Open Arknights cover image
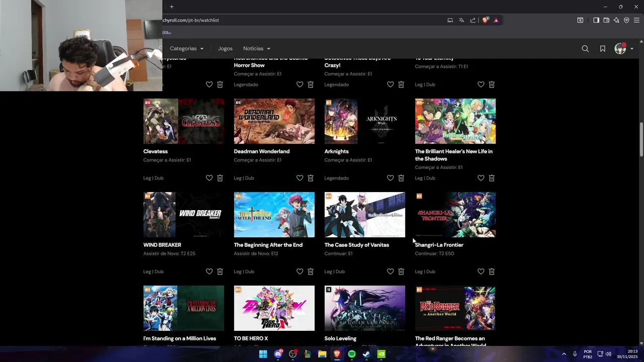Screen dimensions: 644x362 point(365,121)
